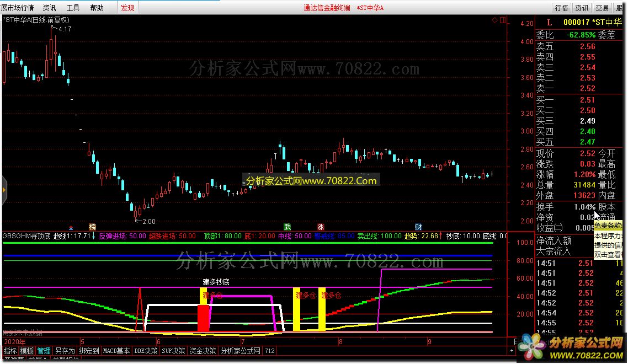Viewport: 628px width, 364px height.
Task: Click the 建多抄底 annotation in indicator pane
Action: click(x=216, y=282)
